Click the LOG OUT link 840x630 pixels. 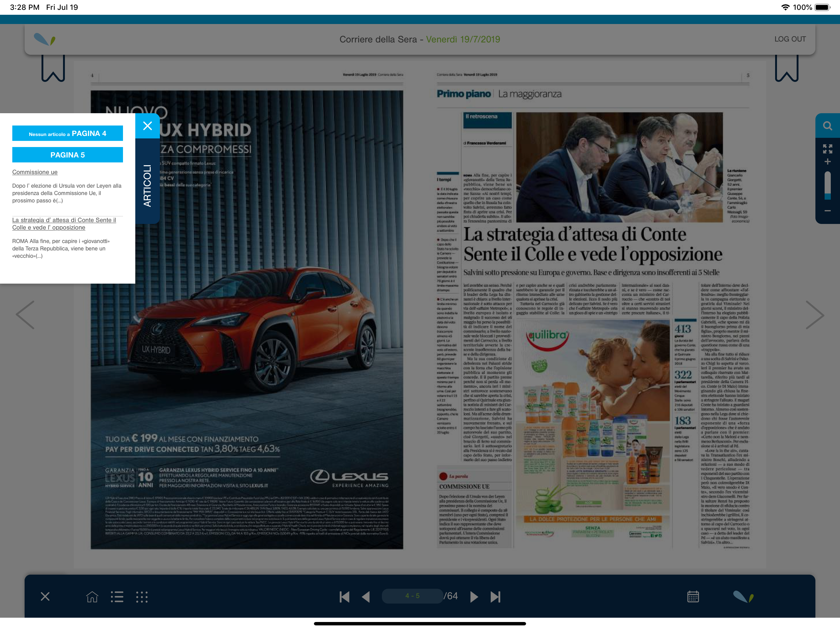[790, 39]
